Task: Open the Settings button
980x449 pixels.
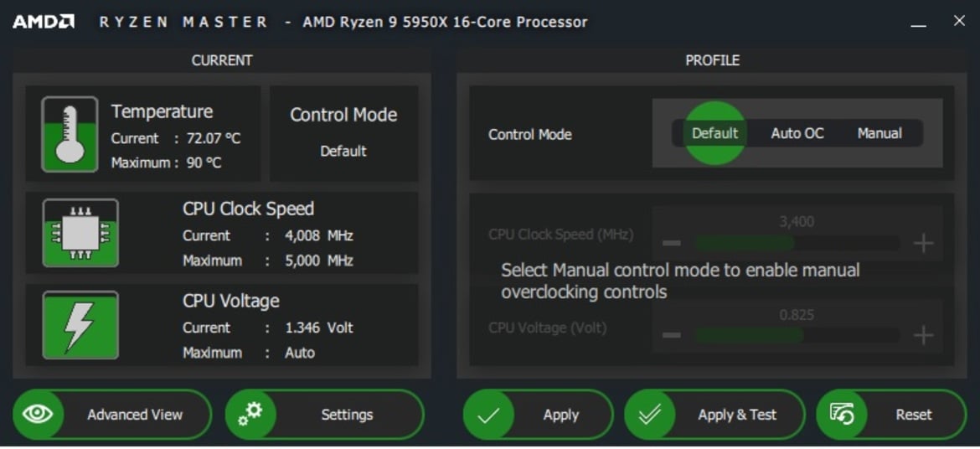Action: tap(325, 415)
